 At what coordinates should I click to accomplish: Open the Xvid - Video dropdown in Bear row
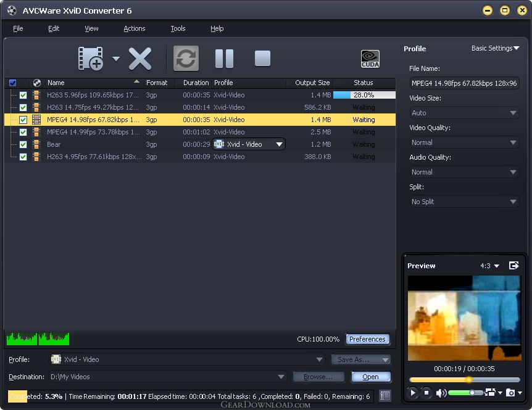[x=249, y=144]
